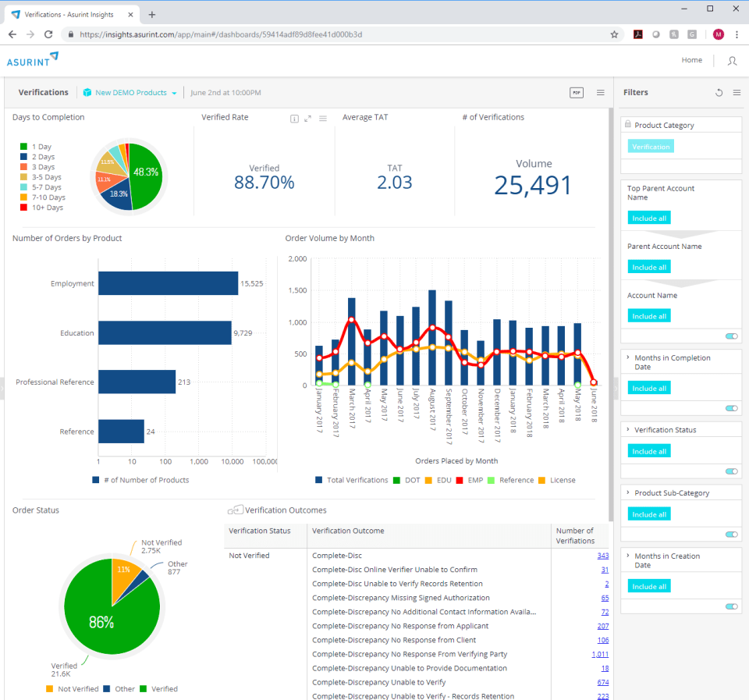Reset the Filters panel
Viewport: 749px width, 700px height.
point(719,92)
